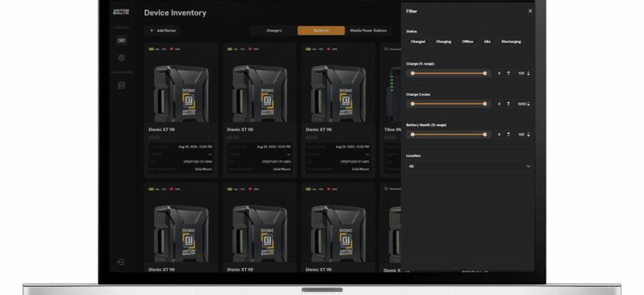644x295 pixels.
Task: Adjust Charge range minimum value stepper
Action: 508,73
